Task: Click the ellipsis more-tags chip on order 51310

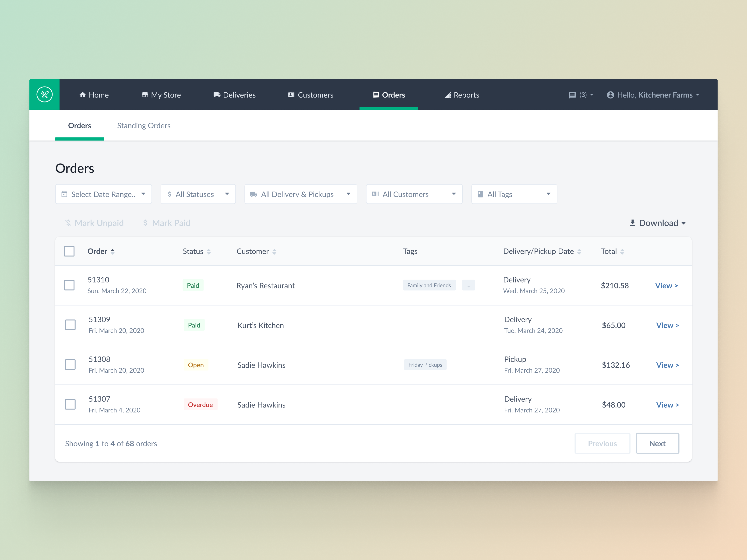Action: click(469, 285)
